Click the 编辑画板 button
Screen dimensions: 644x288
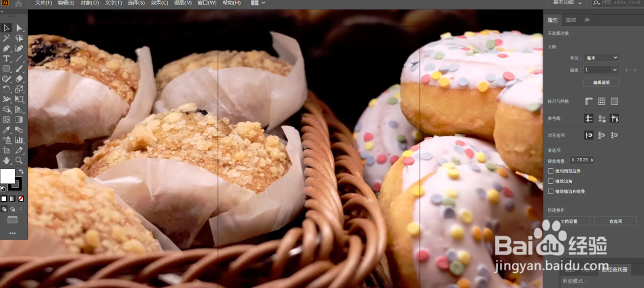point(601,82)
